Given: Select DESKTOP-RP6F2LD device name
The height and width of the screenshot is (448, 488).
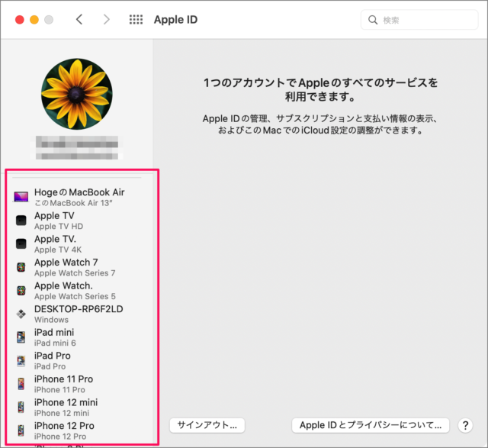Looking at the screenshot, I should pos(79,309).
